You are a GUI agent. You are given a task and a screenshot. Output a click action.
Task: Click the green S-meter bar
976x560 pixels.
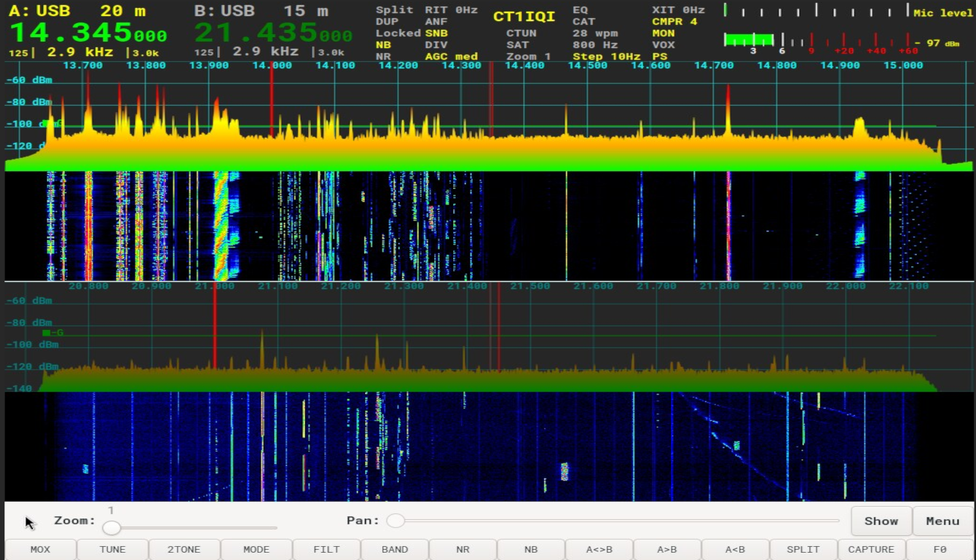click(x=748, y=39)
